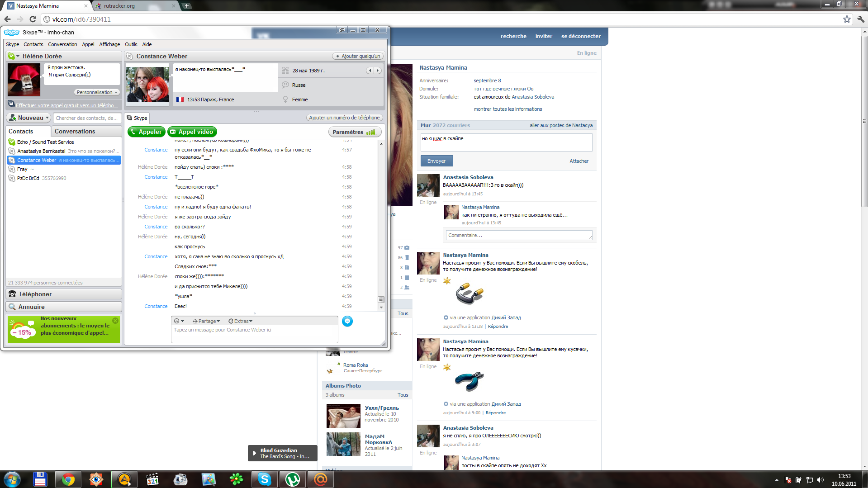The image size is (868, 488).
Task: Bookmark this page with the star icon
Action: click(847, 19)
